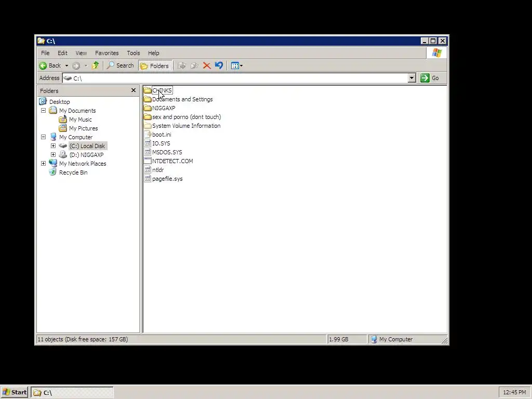
Task: Click the Address bar path field
Action: pyautogui.click(x=235, y=78)
